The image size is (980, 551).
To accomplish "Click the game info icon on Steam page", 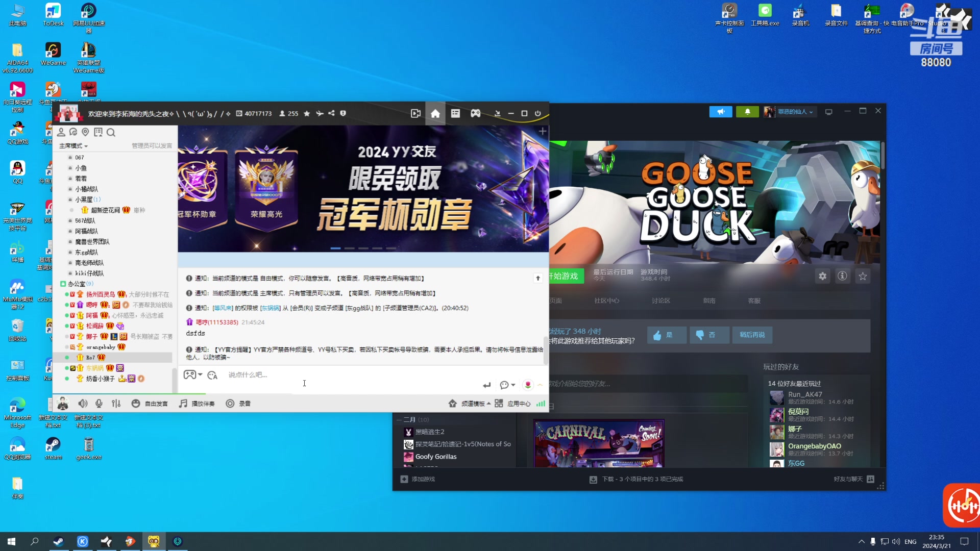I will (842, 276).
